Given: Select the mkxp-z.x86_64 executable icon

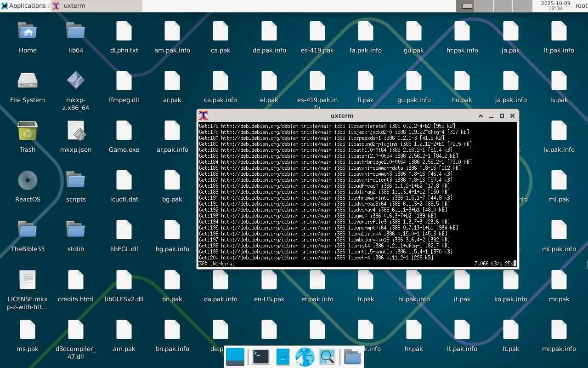Looking at the screenshot, I should (x=76, y=81).
